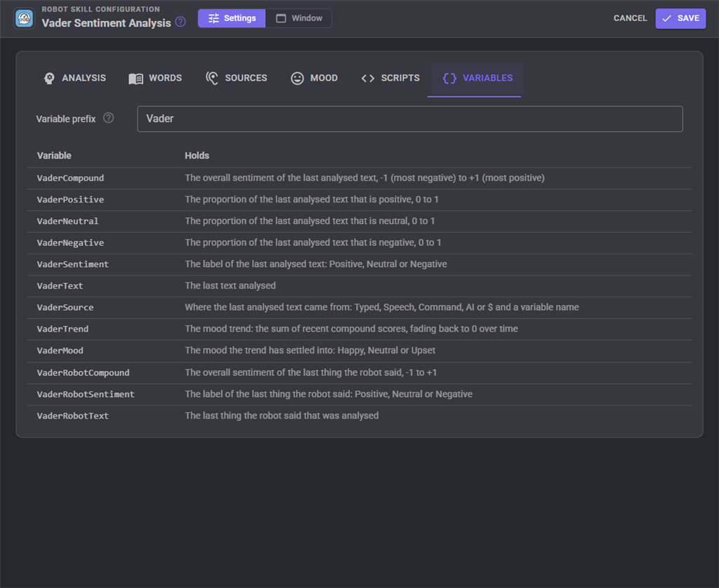Screen dimensions: 719x588
Task: Click the 'ROBOT SKILL CONFIGURATION' heading text
Action: 101,9
